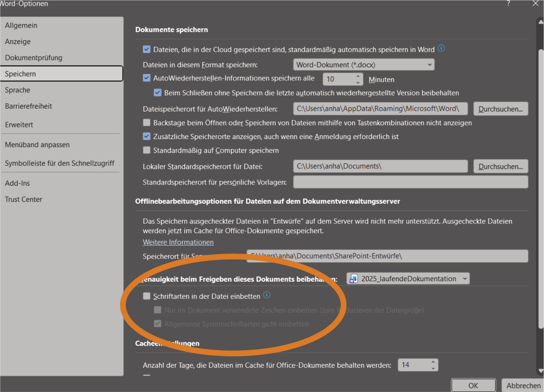
Task: Increase AutoWiederherstellen minutes with up arrow
Action: [358, 76]
